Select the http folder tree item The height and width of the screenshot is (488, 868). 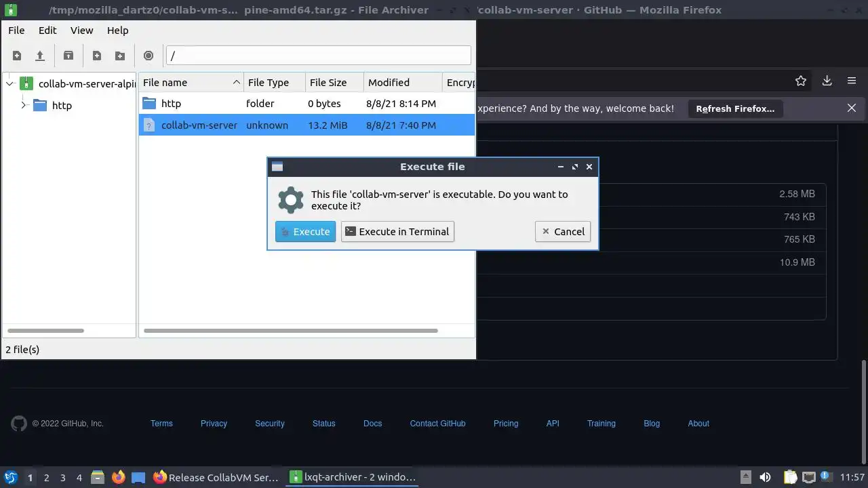(62, 105)
